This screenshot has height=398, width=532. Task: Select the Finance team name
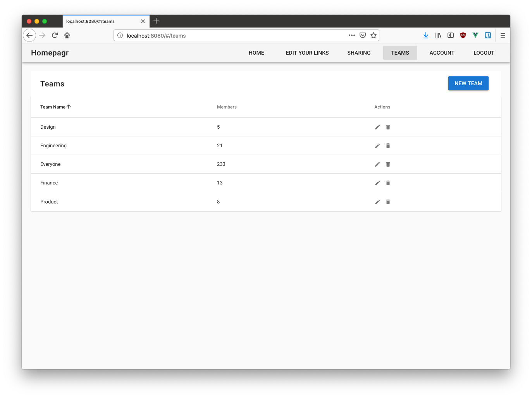[49, 183]
